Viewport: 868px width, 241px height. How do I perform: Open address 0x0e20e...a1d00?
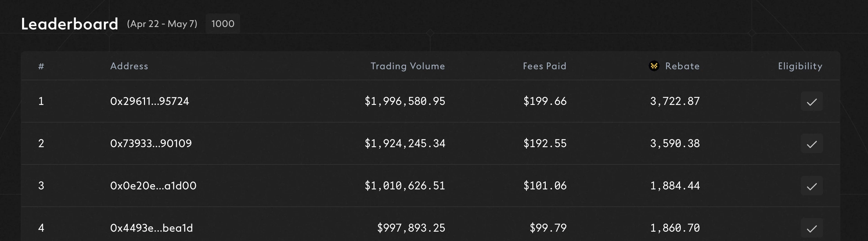(x=153, y=186)
